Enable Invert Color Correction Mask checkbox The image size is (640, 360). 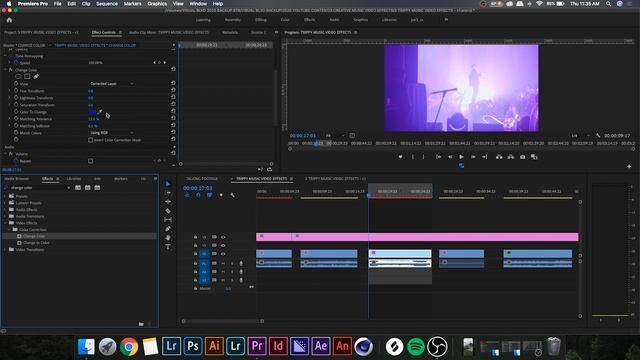(91, 140)
